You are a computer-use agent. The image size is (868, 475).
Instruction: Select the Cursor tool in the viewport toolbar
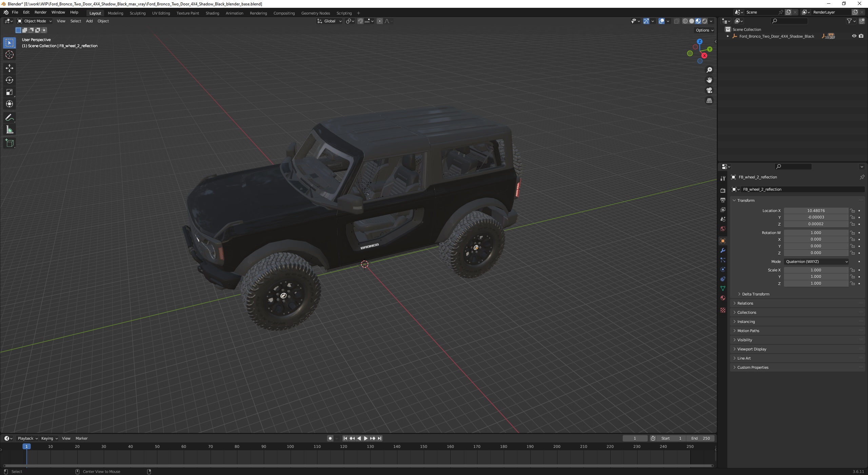click(9, 55)
